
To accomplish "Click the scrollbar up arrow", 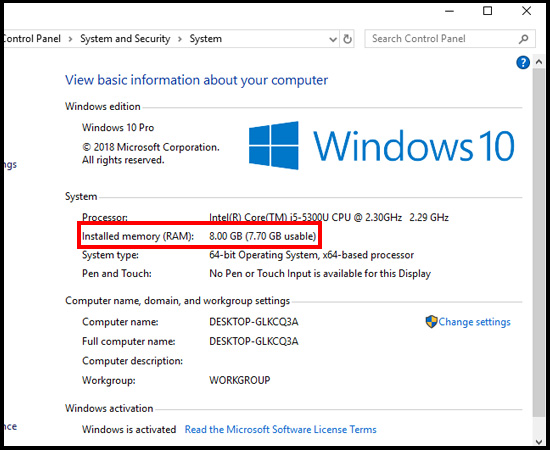I will pos(539,62).
